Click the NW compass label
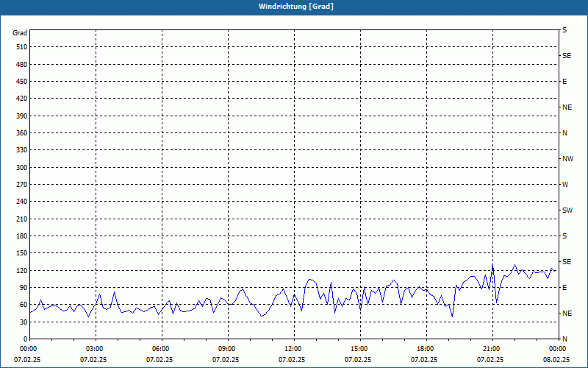 [x=567, y=159]
